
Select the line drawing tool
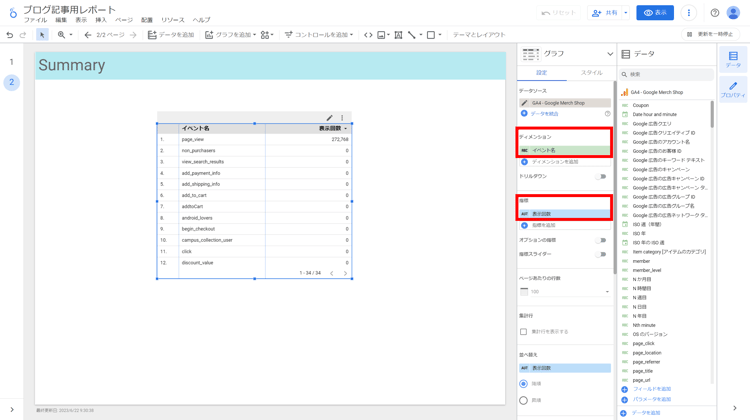click(411, 35)
